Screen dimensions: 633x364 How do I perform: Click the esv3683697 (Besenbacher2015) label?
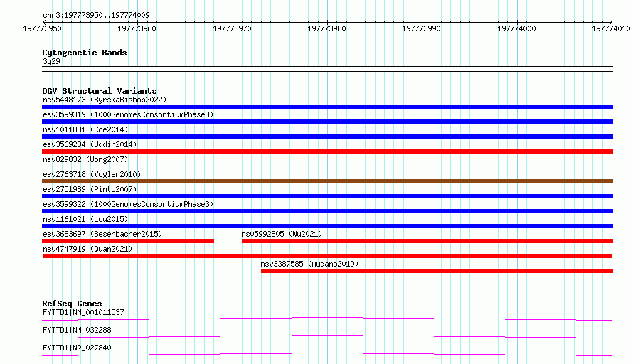[x=102, y=234]
